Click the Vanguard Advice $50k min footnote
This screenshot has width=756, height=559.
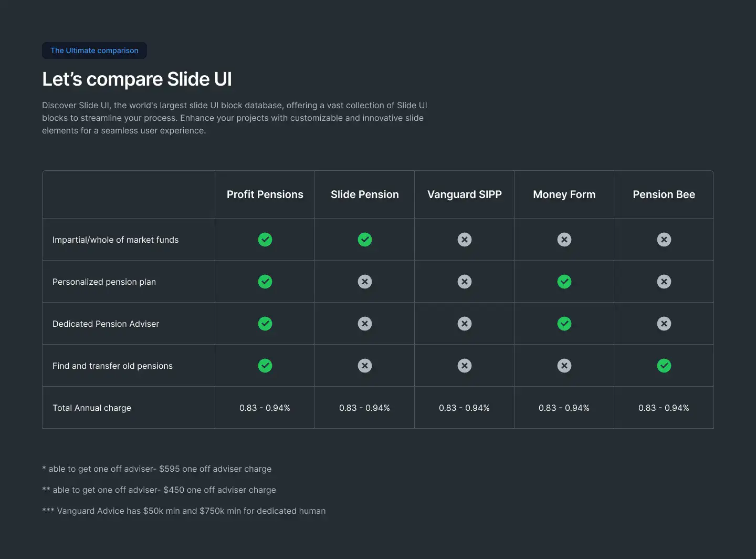pyautogui.click(x=184, y=511)
